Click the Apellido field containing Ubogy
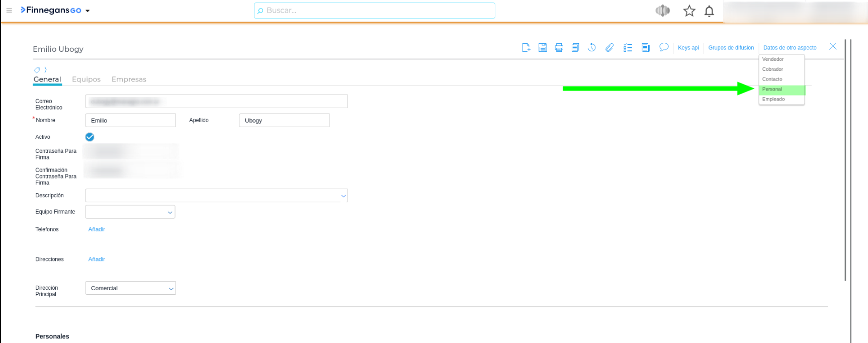The height and width of the screenshot is (343, 868). [x=284, y=121]
